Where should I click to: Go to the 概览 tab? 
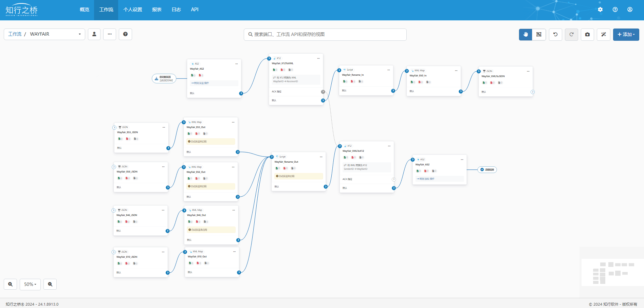coord(85,10)
